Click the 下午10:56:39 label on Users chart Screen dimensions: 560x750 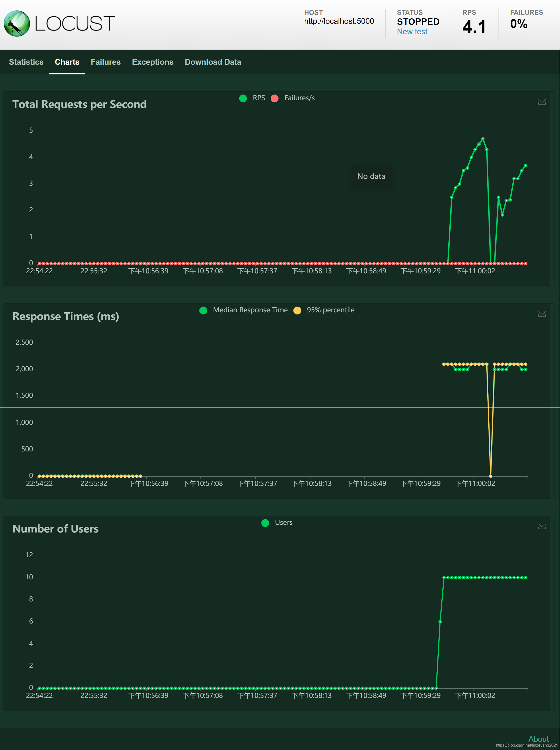coord(148,695)
